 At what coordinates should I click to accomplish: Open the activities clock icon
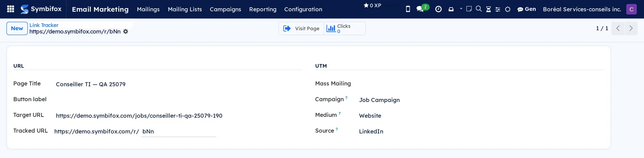click(x=438, y=9)
